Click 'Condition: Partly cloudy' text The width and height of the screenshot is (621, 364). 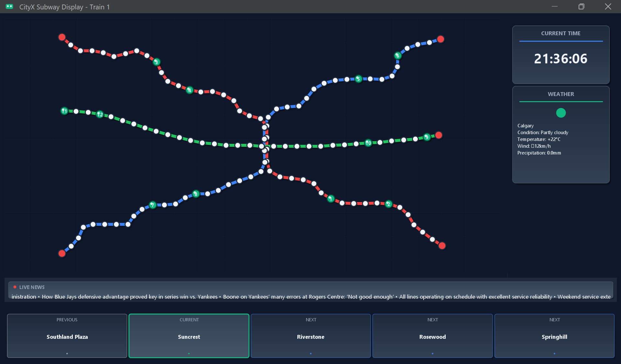(x=543, y=133)
